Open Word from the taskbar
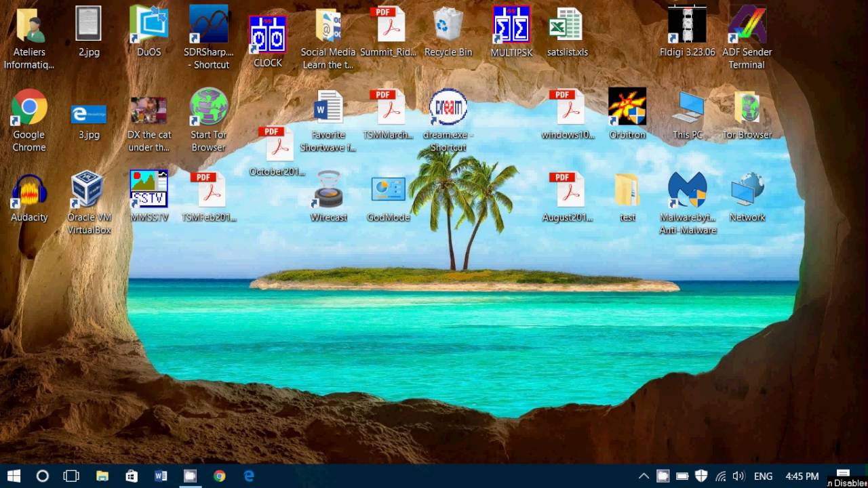The image size is (868, 488). tap(161, 476)
